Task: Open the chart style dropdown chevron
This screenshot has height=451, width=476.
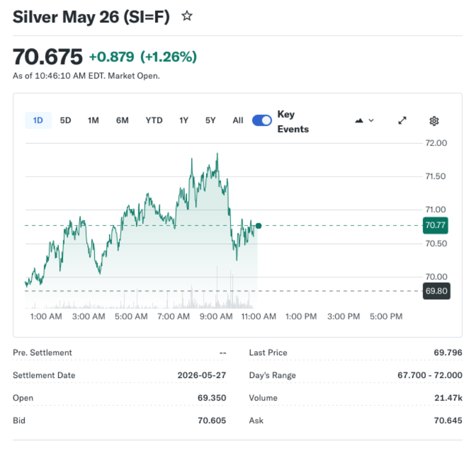Action: coord(370,120)
